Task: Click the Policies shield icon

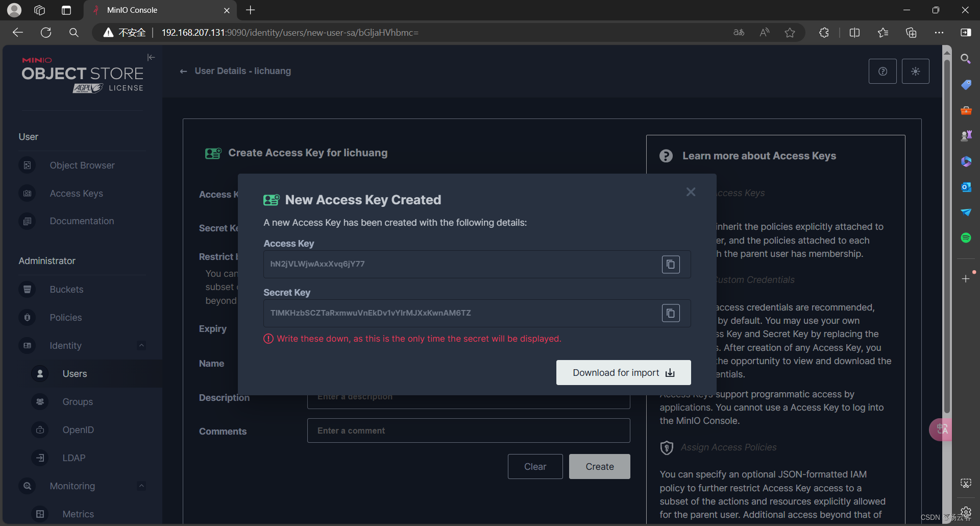Action: (27, 318)
